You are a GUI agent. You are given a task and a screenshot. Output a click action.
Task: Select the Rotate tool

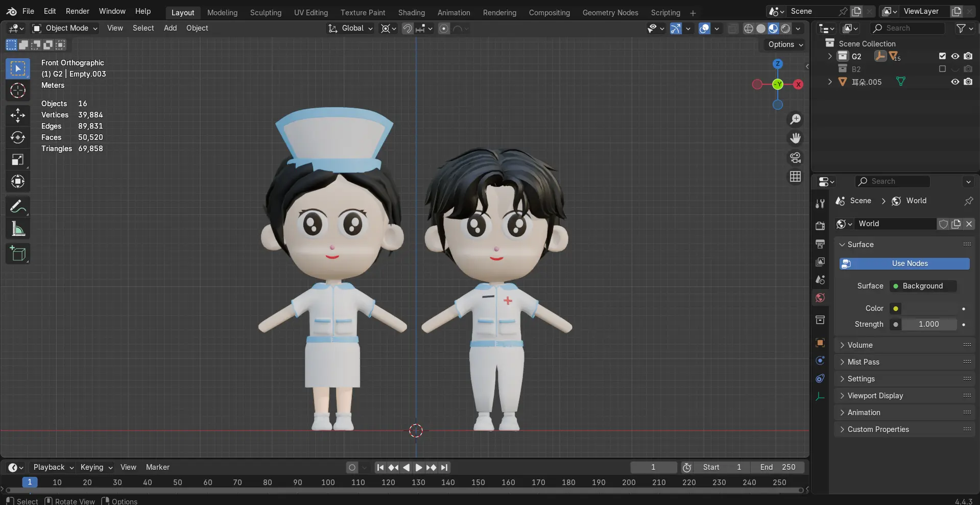click(x=18, y=137)
